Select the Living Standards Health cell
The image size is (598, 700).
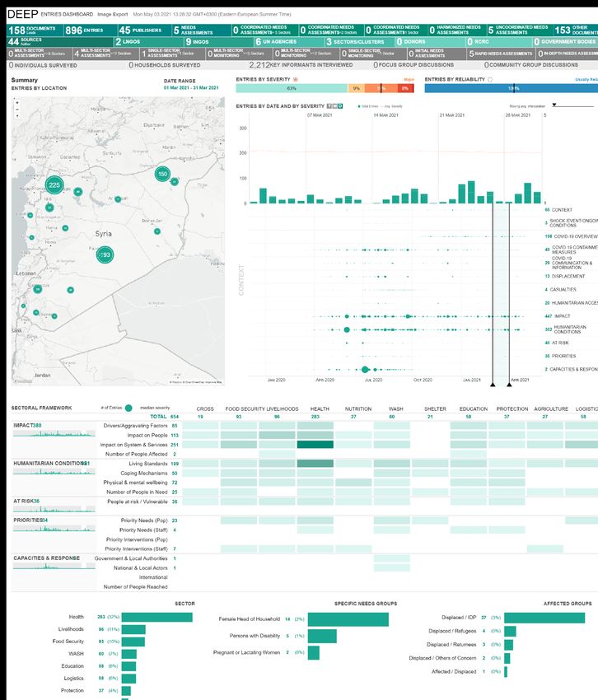tap(315, 464)
